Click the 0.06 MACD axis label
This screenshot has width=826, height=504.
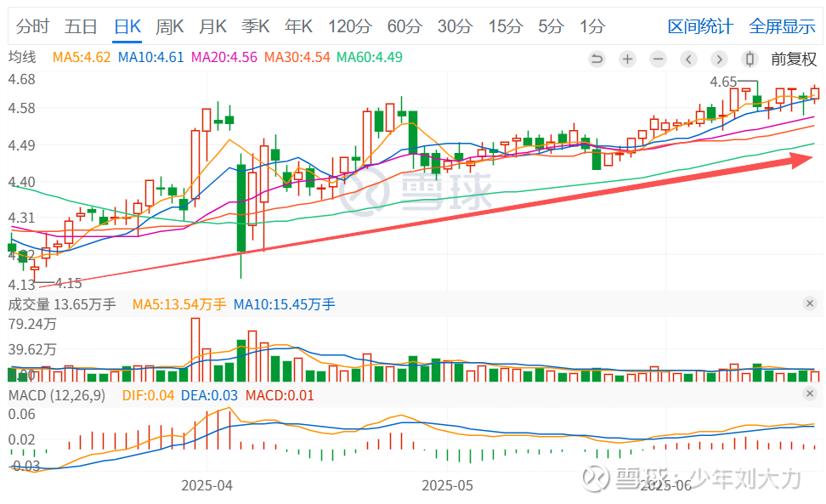pyautogui.click(x=21, y=415)
